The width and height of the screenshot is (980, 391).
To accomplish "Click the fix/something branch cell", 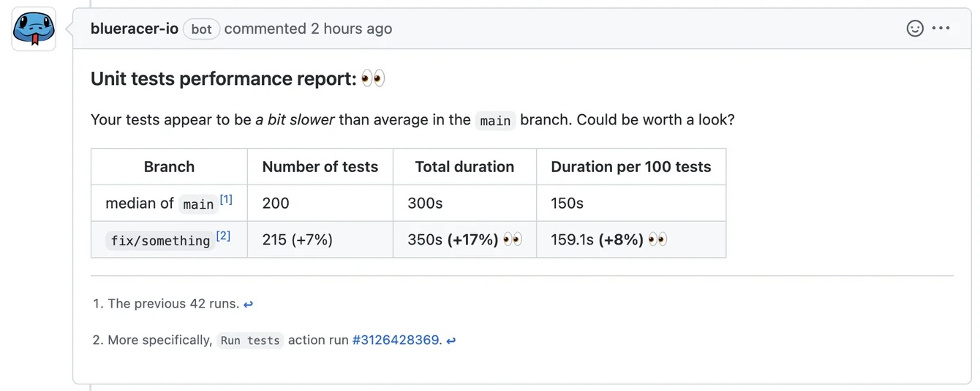I will pos(160,240).
